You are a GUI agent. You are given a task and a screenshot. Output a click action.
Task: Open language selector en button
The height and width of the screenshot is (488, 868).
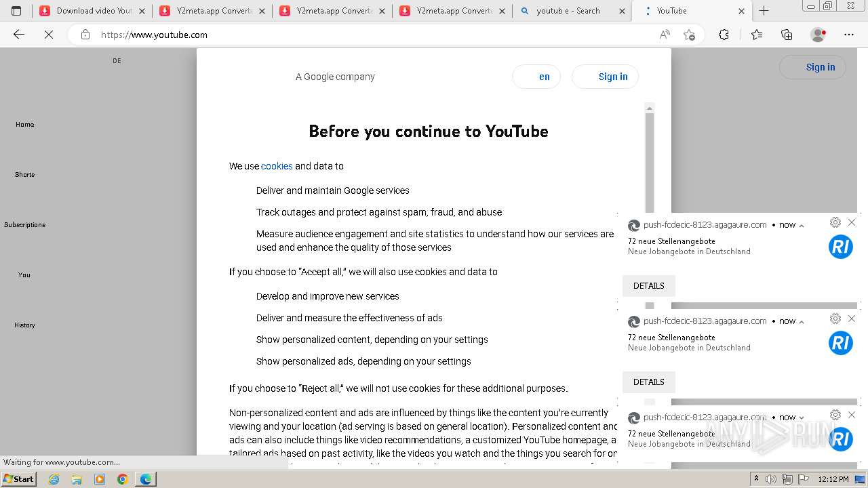pos(536,77)
